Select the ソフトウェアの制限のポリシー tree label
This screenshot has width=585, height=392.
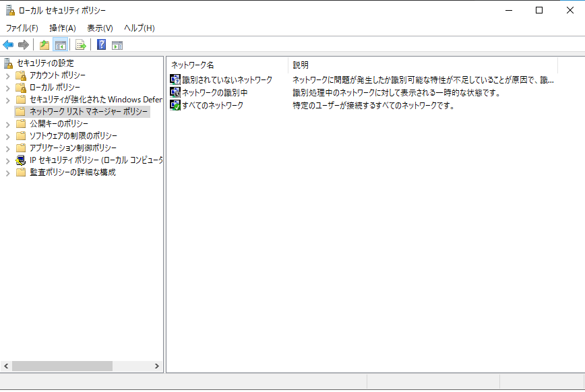pyautogui.click(x=73, y=136)
